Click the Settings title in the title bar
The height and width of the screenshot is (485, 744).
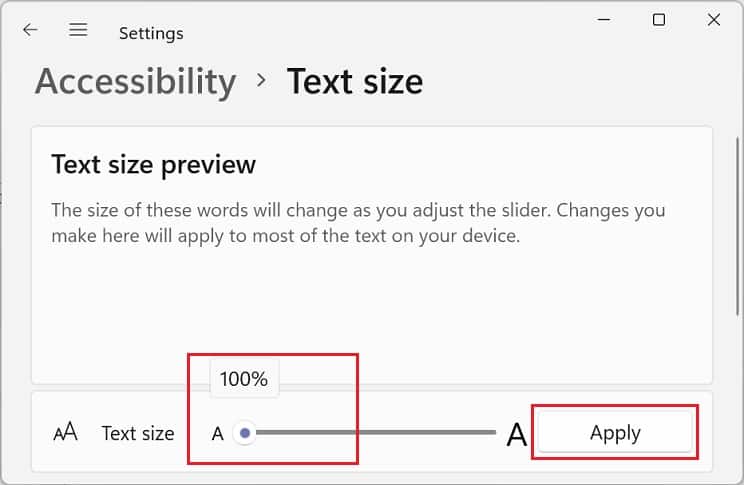pyautogui.click(x=151, y=33)
